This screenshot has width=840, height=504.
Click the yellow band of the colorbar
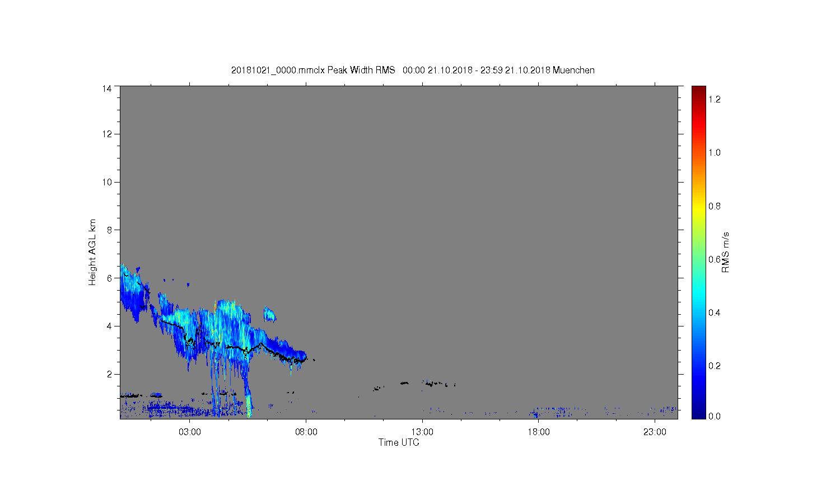tap(698, 209)
